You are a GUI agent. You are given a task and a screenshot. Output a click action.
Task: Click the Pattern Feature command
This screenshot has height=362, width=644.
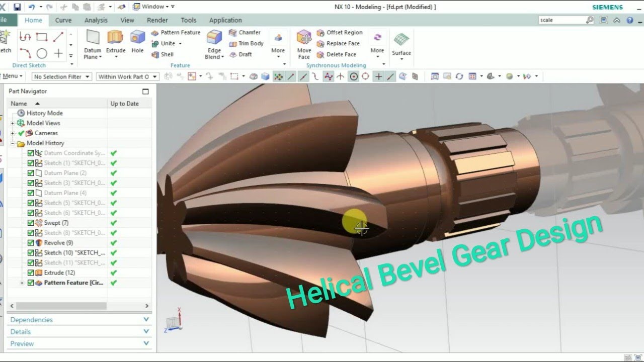pyautogui.click(x=176, y=32)
